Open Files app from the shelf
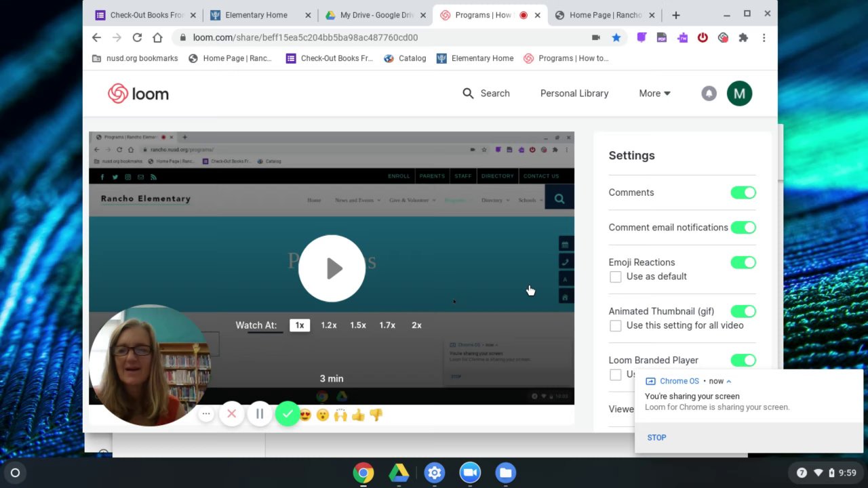Viewport: 868px width, 488px height. pos(505,472)
